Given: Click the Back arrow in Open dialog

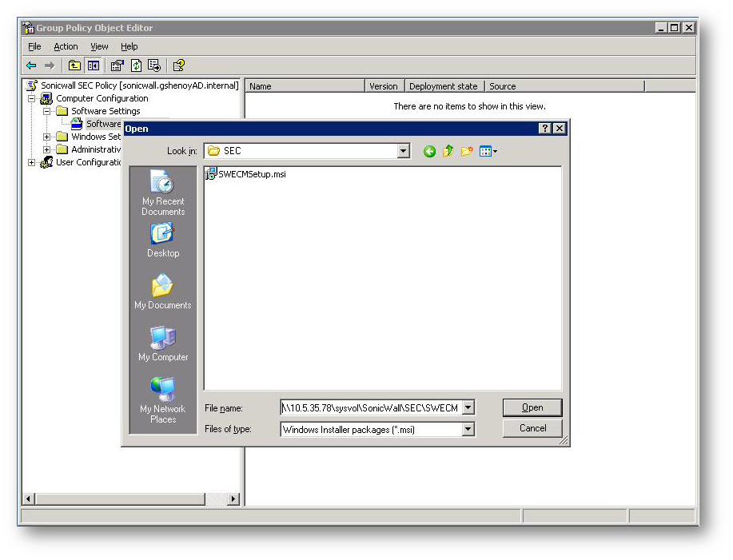Looking at the screenshot, I should (x=429, y=151).
